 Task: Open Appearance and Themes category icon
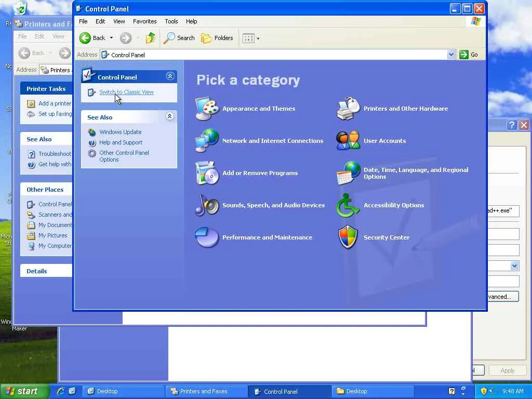pyautogui.click(x=207, y=109)
